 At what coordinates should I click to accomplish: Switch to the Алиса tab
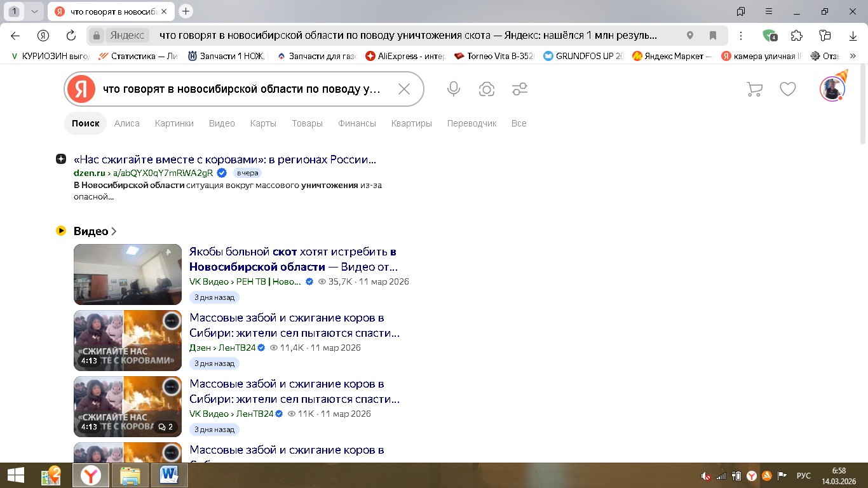[x=127, y=123]
